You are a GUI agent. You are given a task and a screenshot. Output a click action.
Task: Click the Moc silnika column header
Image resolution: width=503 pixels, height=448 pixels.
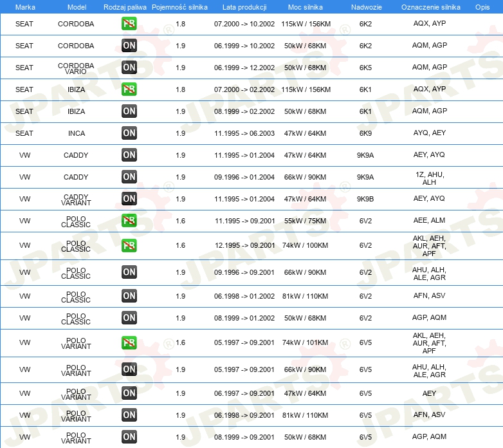coord(305,7)
